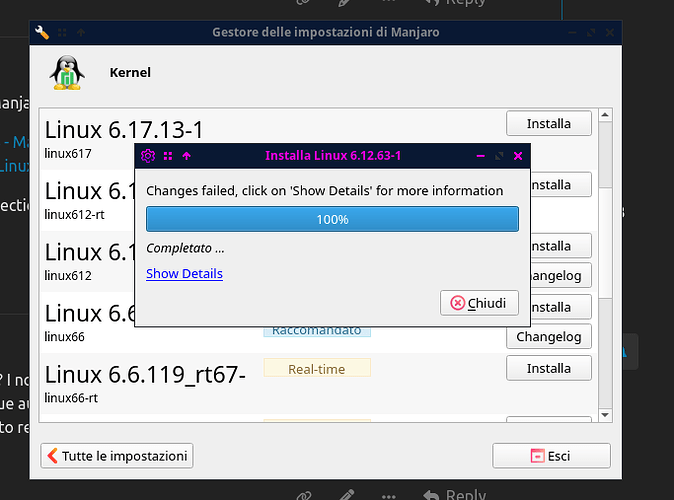Minimize the Installa Linux 6.12.63-1 dialog

[479, 156]
